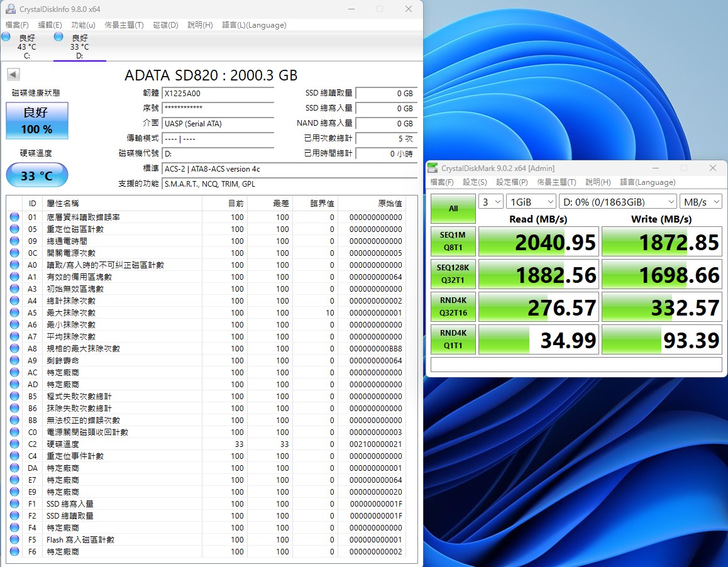
Task: Click status circle for attribute C2
Action: [14, 444]
